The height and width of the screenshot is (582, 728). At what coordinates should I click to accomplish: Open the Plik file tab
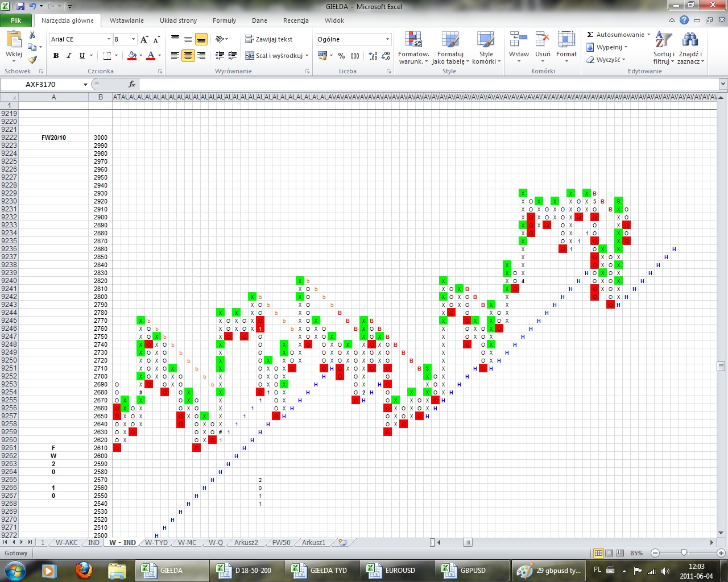pos(16,20)
